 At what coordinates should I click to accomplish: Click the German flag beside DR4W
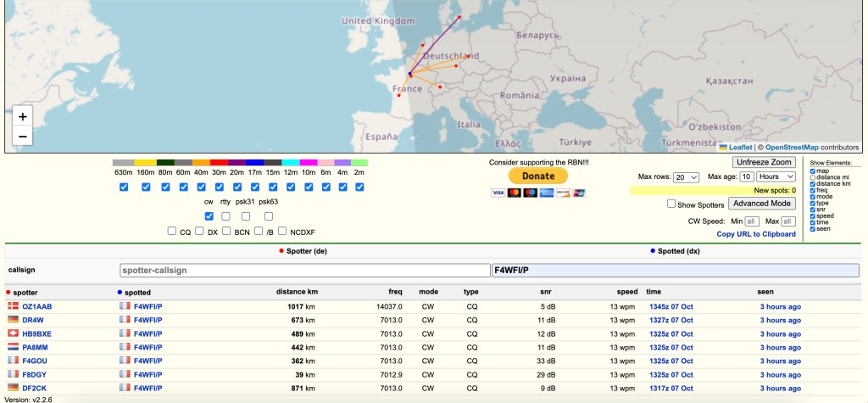coord(13,320)
